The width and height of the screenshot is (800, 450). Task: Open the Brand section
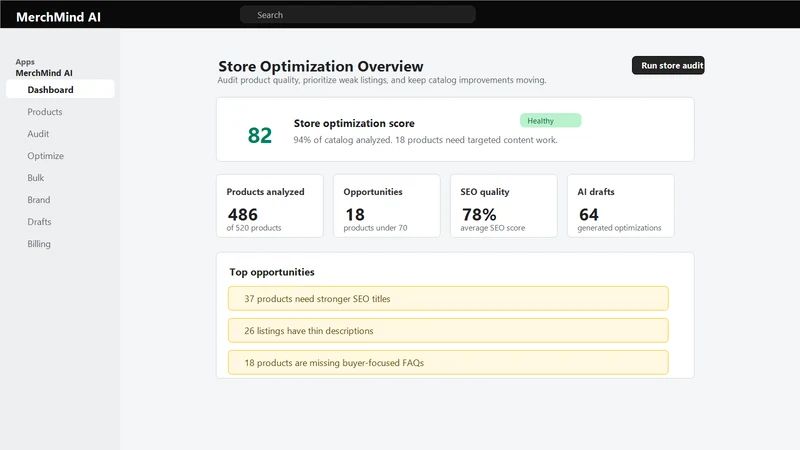coord(39,199)
